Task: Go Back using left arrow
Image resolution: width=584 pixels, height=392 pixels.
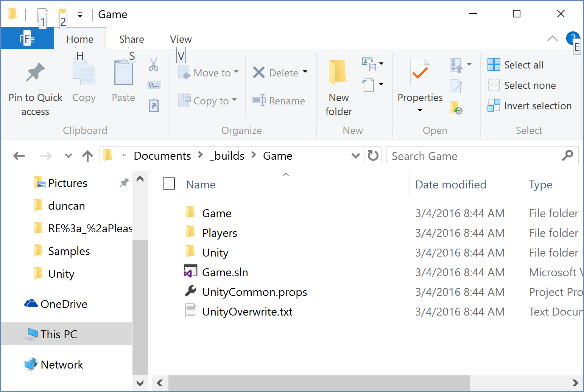Action: tap(19, 156)
